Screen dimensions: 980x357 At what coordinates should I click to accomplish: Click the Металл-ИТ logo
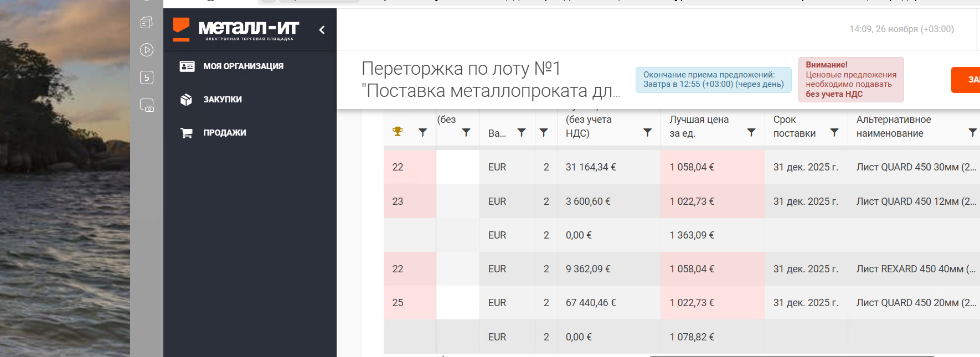coord(236,29)
